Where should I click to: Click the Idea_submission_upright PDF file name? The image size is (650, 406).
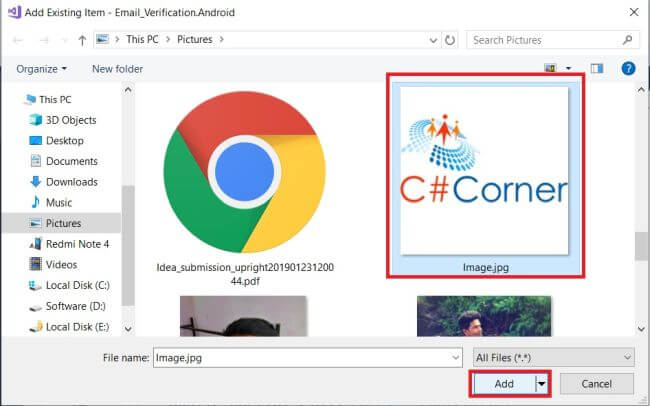(245, 274)
